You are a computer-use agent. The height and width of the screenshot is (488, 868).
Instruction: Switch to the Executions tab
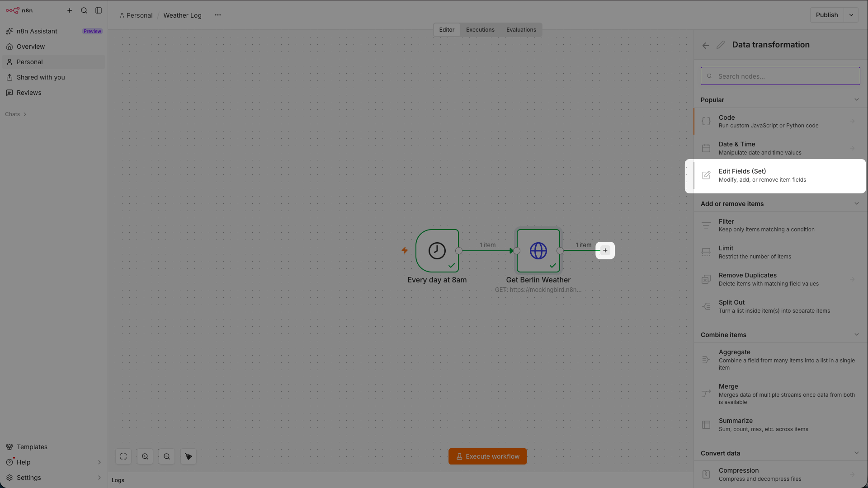pyautogui.click(x=480, y=30)
